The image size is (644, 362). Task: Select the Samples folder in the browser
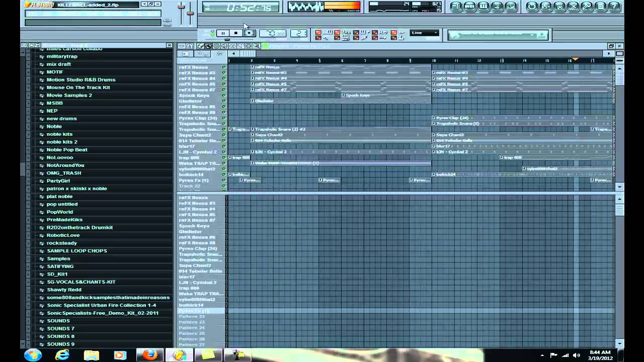click(x=58, y=258)
